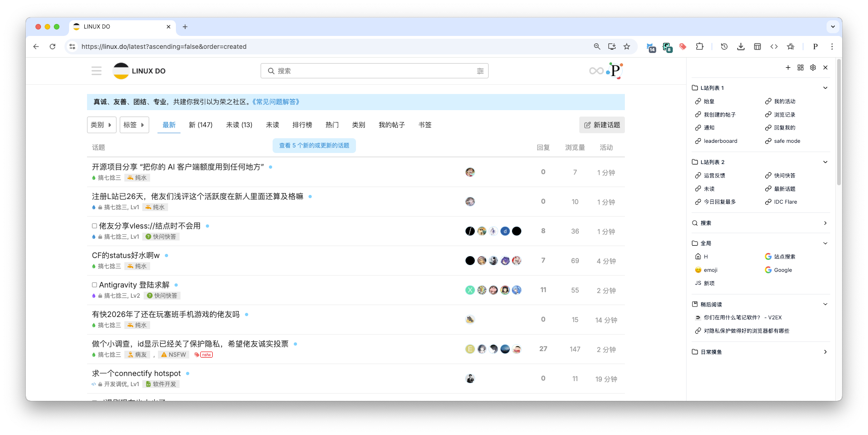Click the infinity icon in the header
Image resolution: width=868 pixels, height=435 pixels.
(596, 70)
